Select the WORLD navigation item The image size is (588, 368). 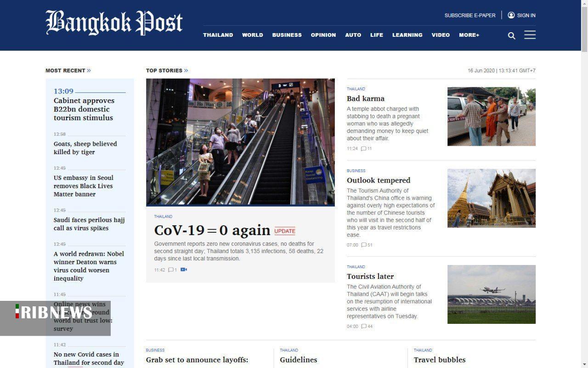(x=252, y=35)
